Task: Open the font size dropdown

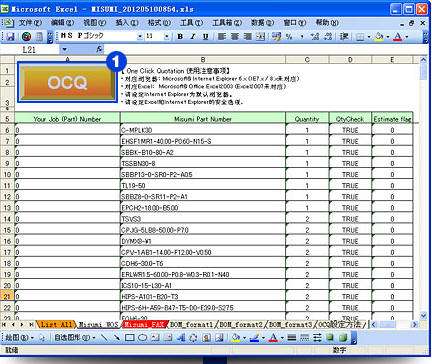Action: tap(166, 36)
